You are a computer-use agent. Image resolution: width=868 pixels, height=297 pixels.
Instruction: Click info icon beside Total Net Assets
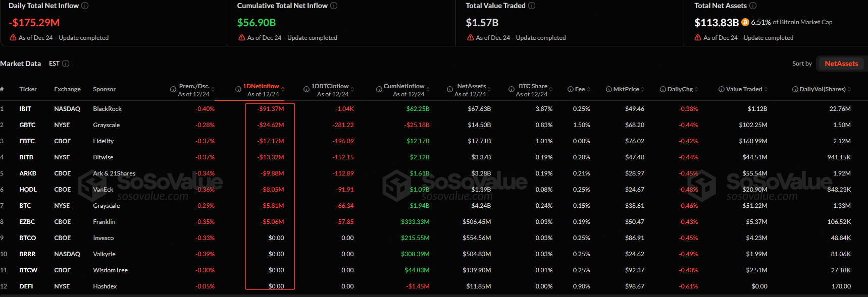click(x=753, y=6)
